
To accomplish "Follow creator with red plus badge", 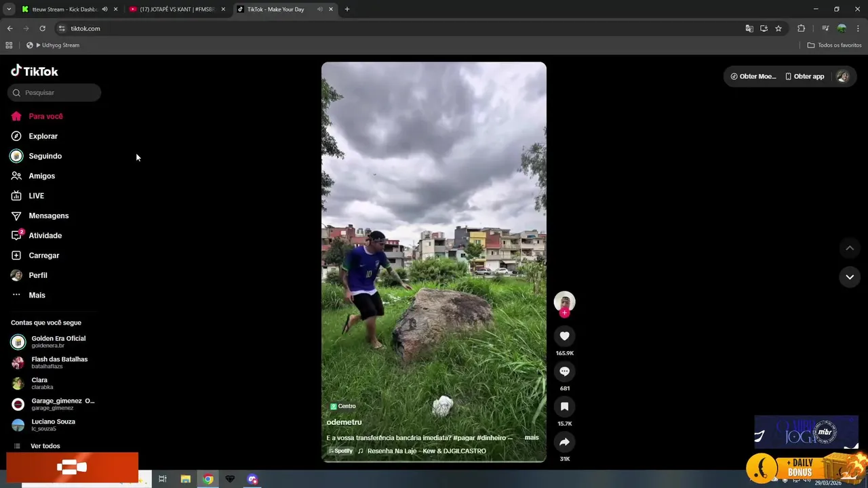I will [564, 313].
